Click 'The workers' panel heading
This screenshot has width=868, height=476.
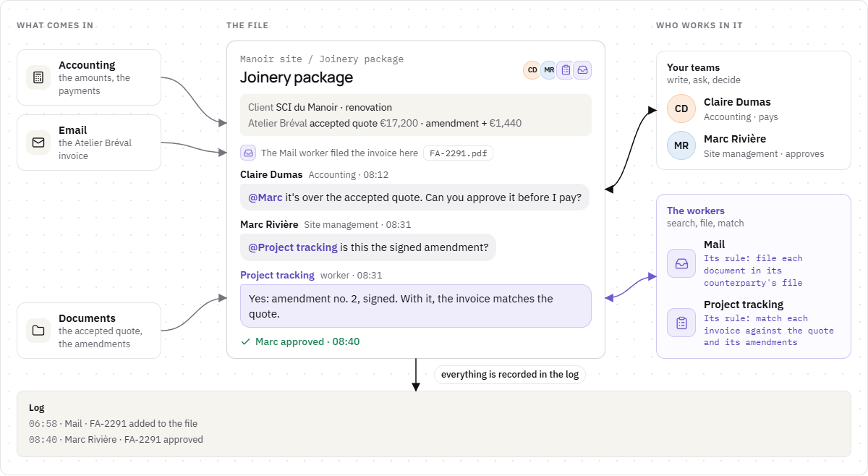[x=696, y=211]
